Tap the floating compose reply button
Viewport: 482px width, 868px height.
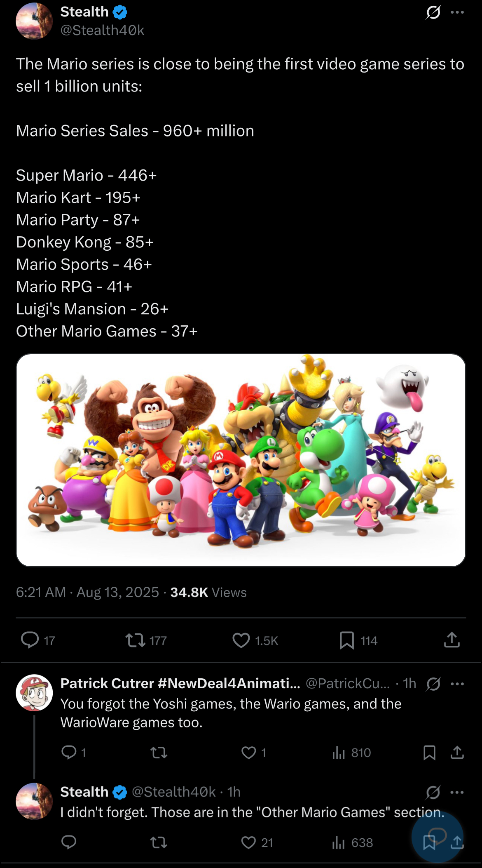point(438,837)
